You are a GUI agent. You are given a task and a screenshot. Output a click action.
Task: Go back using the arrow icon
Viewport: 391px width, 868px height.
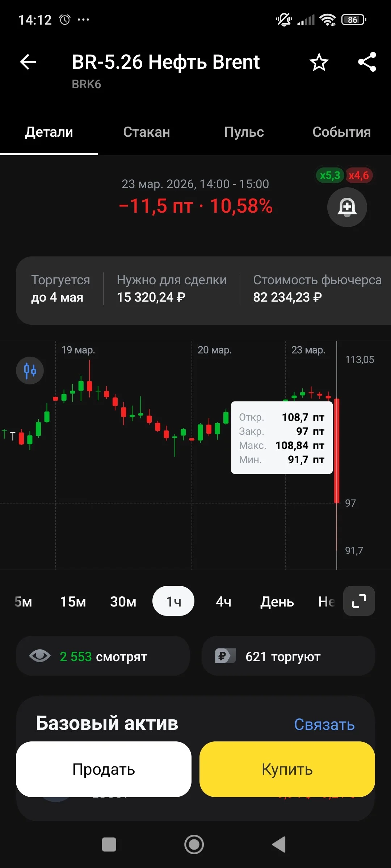[28, 62]
